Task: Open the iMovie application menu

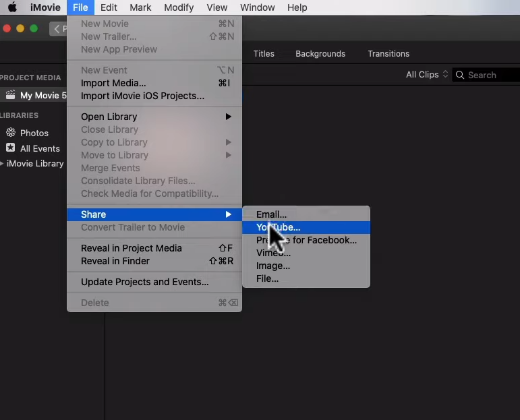Action: point(45,7)
